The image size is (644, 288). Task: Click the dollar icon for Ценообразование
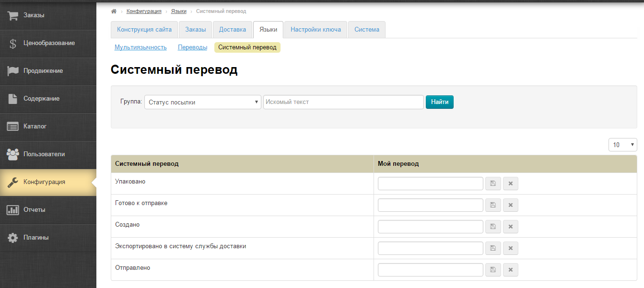[x=13, y=43]
